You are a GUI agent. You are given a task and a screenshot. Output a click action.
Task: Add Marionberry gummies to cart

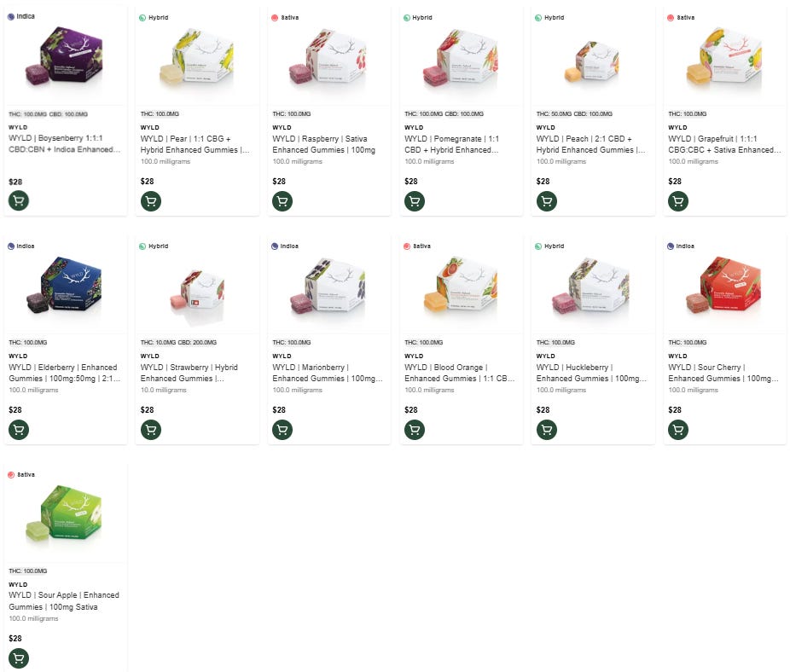[x=282, y=430]
